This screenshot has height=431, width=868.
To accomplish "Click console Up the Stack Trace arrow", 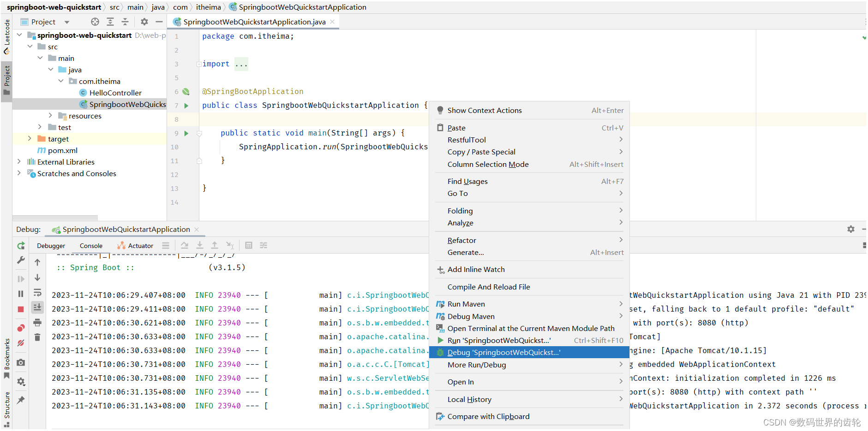I will tap(37, 262).
